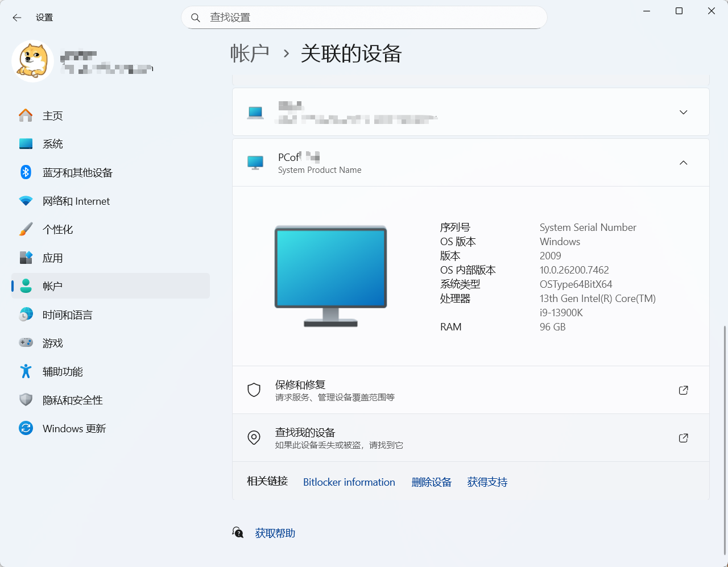Open 系统 settings page

pos(110,144)
